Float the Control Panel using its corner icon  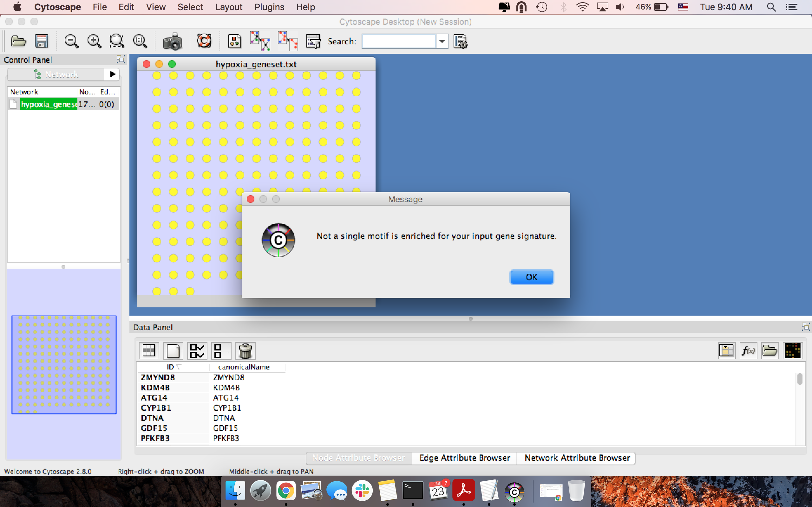click(121, 59)
